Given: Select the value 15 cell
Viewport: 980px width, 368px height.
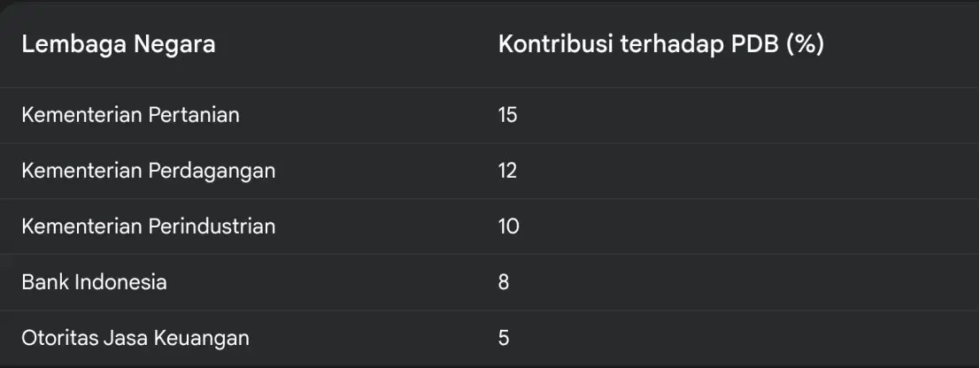Looking at the screenshot, I should 507,115.
